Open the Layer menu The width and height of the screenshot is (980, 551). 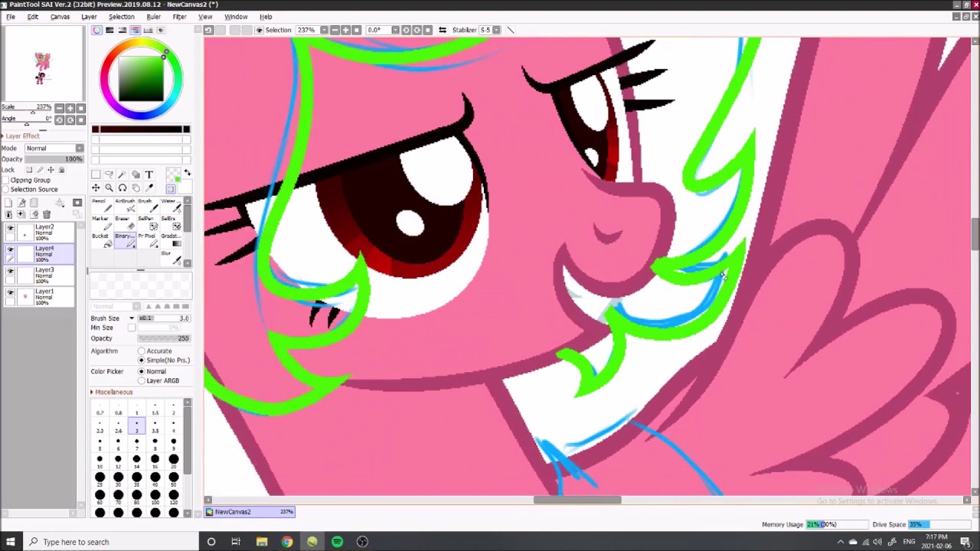click(89, 17)
